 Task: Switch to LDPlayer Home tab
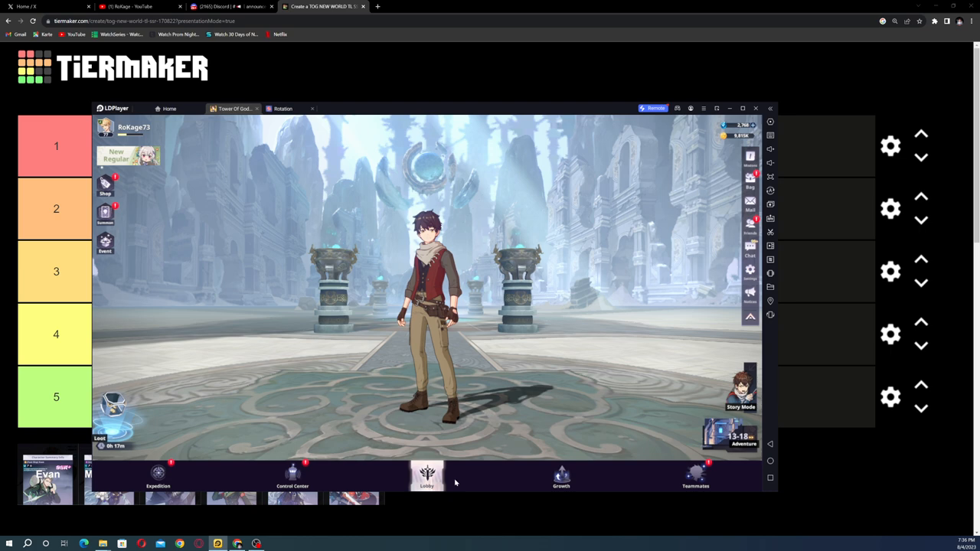(165, 109)
